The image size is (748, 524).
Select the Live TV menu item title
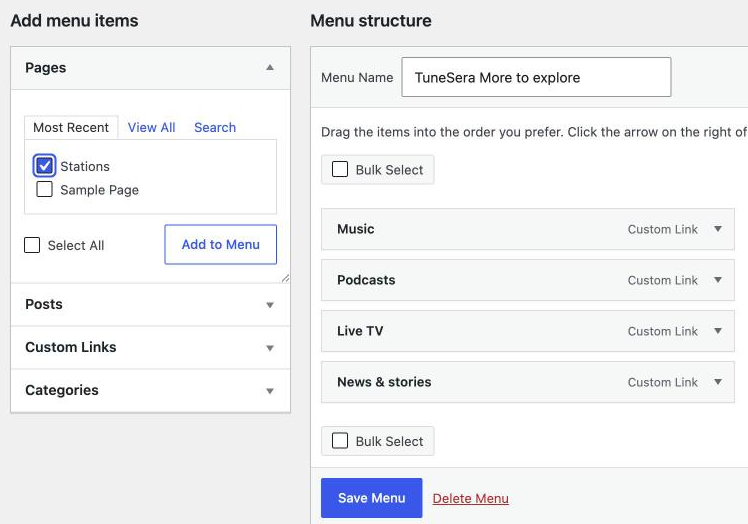pyautogui.click(x=360, y=331)
